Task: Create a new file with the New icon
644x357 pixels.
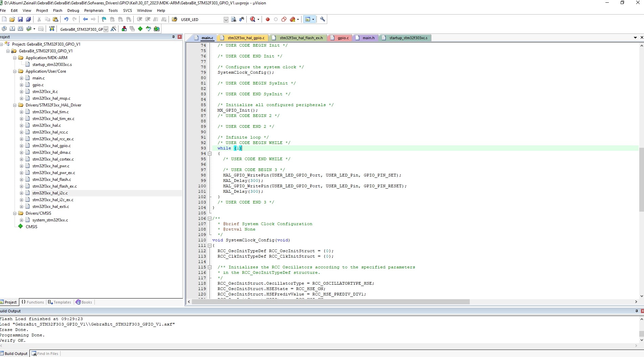Action: pos(4,19)
